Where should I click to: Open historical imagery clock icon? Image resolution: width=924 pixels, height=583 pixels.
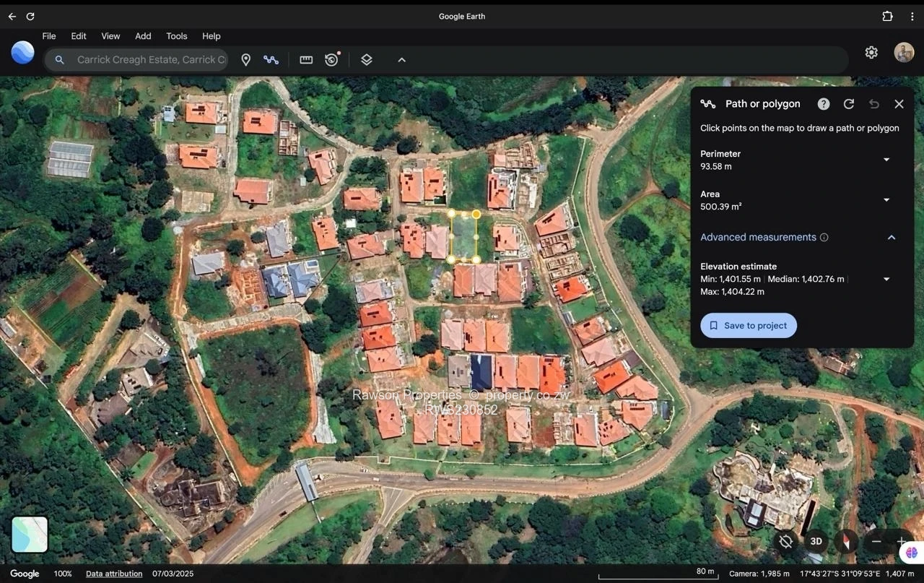(x=332, y=60)
